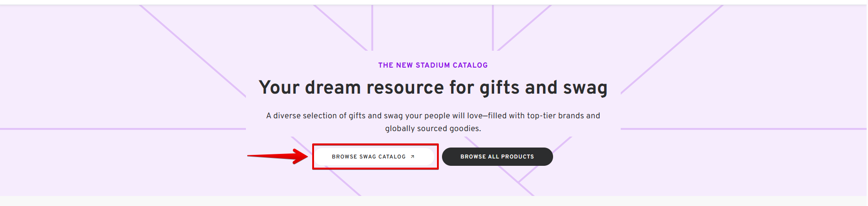Image resolution: width=868 pixels, height=206 pixels.
Task: Click the external-link arrow icon in Browse Swag Catalog
Action: point(412,157)
